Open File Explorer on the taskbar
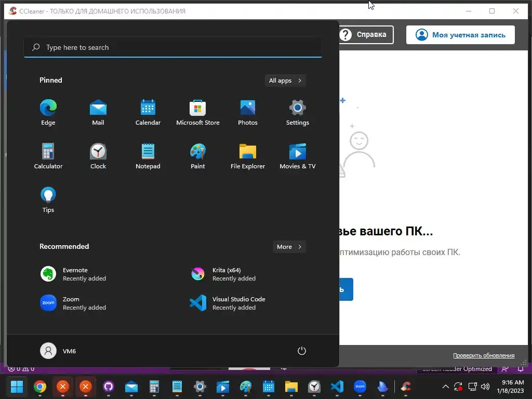The height and width of the screenshot is (399, 532). [291, 387]
